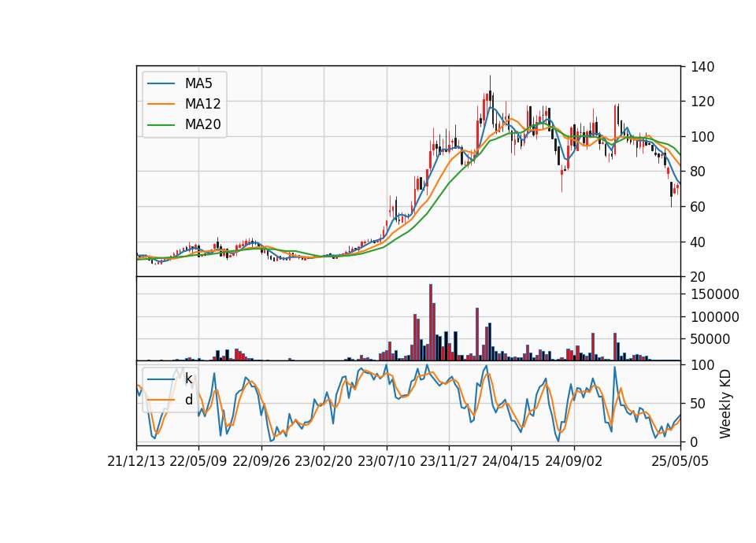The width and height of the screenshot is (756, 543).
Task: Click the 0 tick on Weekly KD axis
Action: click(x=695, y=441)
